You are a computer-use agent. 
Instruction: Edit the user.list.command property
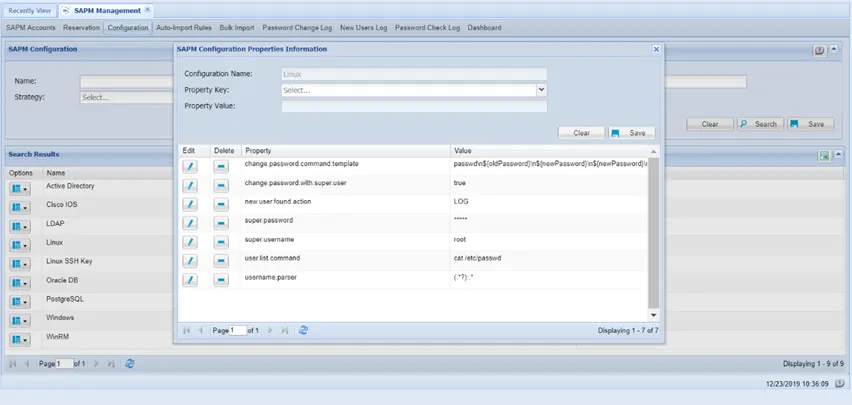coord(190,261)
